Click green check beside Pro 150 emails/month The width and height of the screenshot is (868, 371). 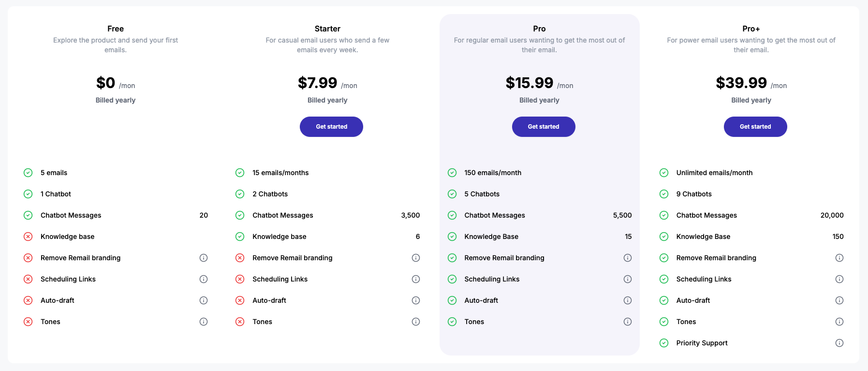pyautogui.click(x=452, y=173)
